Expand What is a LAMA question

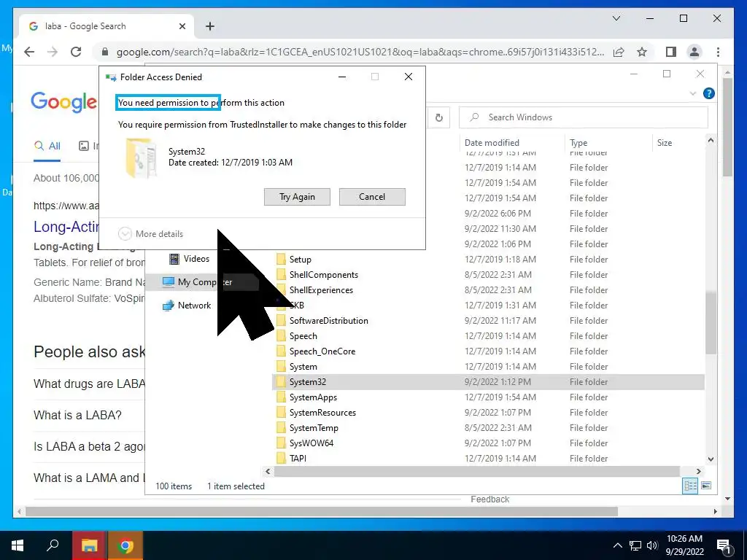tap(89, 478)
